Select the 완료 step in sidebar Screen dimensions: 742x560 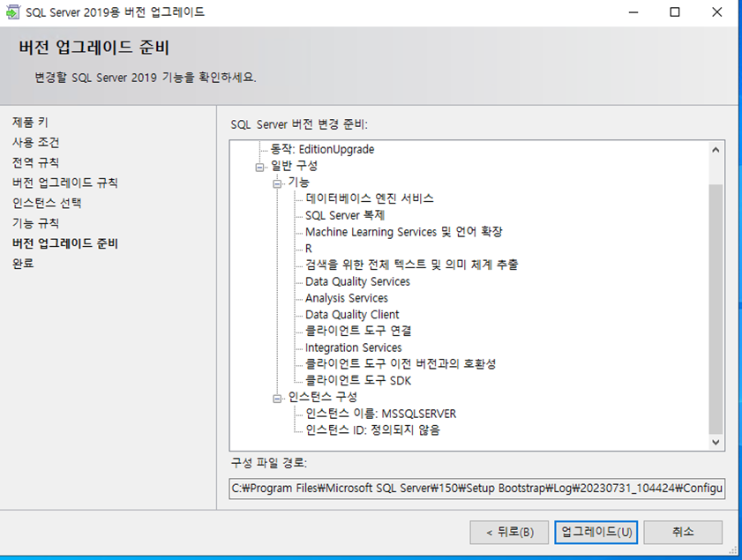tap(23, 264)
